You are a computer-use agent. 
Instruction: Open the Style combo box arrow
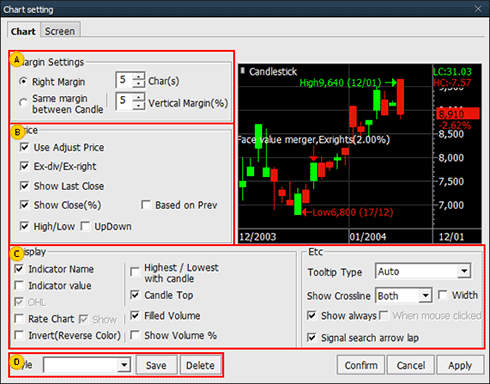point(124,365)
